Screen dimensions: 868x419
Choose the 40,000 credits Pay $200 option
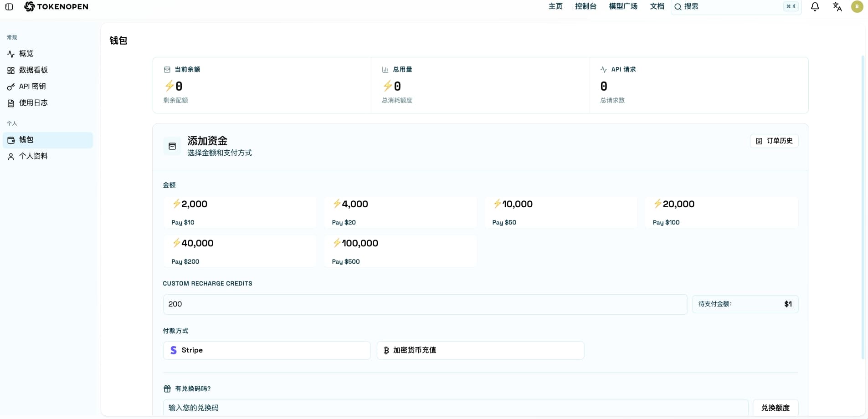240,251
